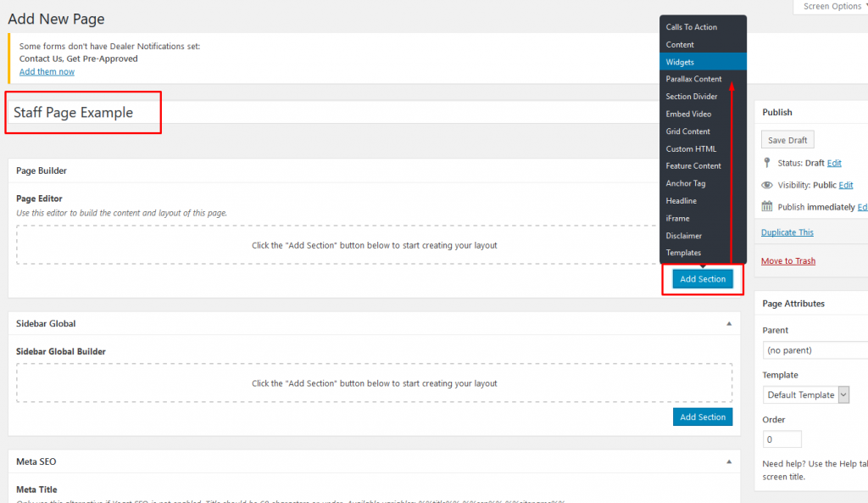Click the Page Editor label
Screen dimensions: 868x503
point(39,198)
